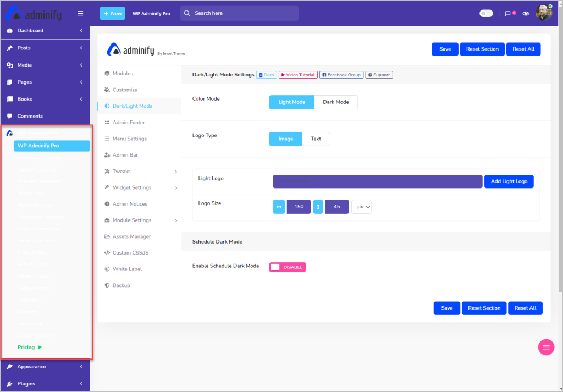Click the Admin Footer grid icon
This screenshot has height=392, width=563.
click(x=107, y=123)
